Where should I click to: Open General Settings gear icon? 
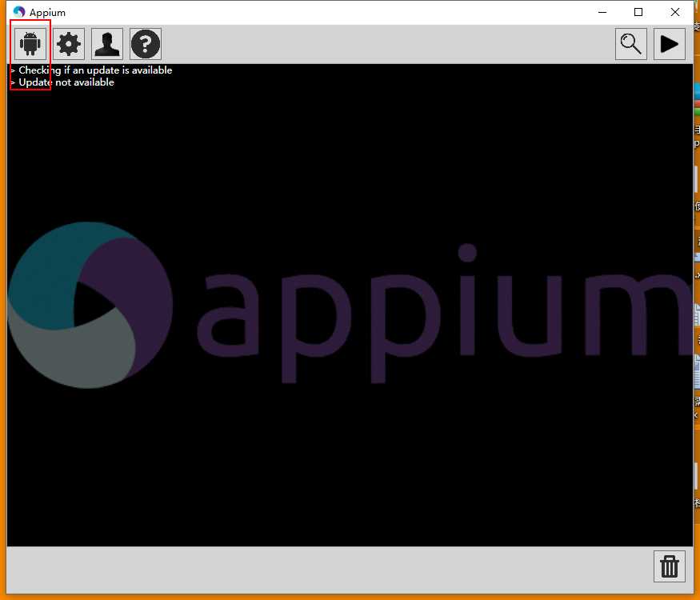pos(69,44)
